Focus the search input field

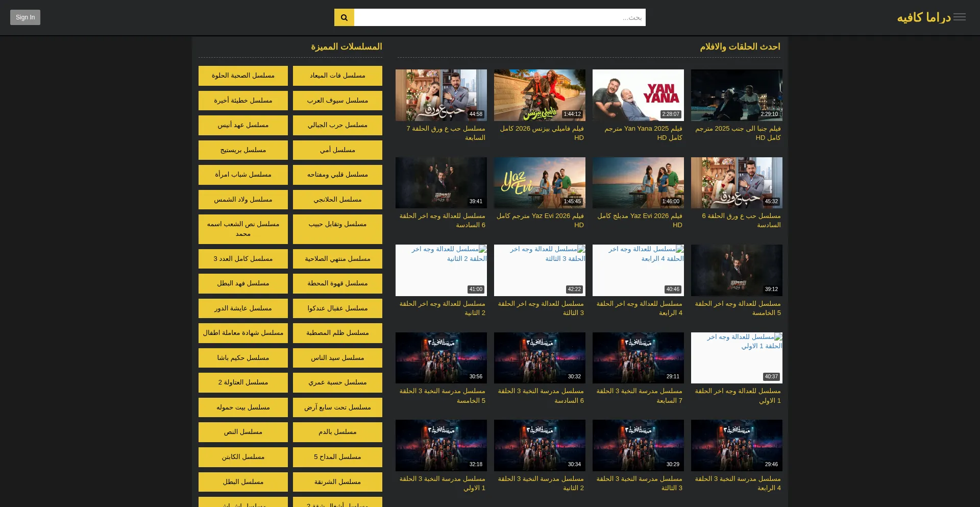[x=500, y=17]
